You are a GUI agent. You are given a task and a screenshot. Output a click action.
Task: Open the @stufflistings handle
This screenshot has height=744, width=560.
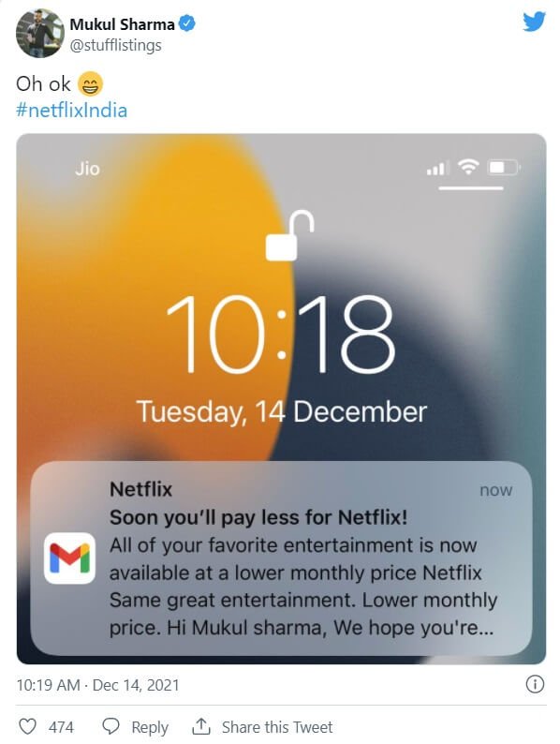tap(116, 46)
